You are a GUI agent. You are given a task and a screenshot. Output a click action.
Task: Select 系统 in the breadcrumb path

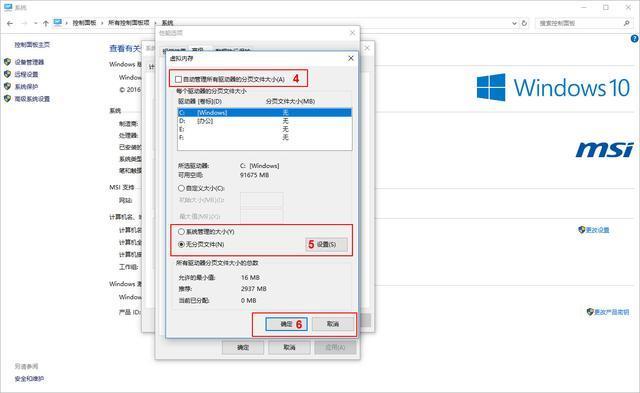[167, 23]
